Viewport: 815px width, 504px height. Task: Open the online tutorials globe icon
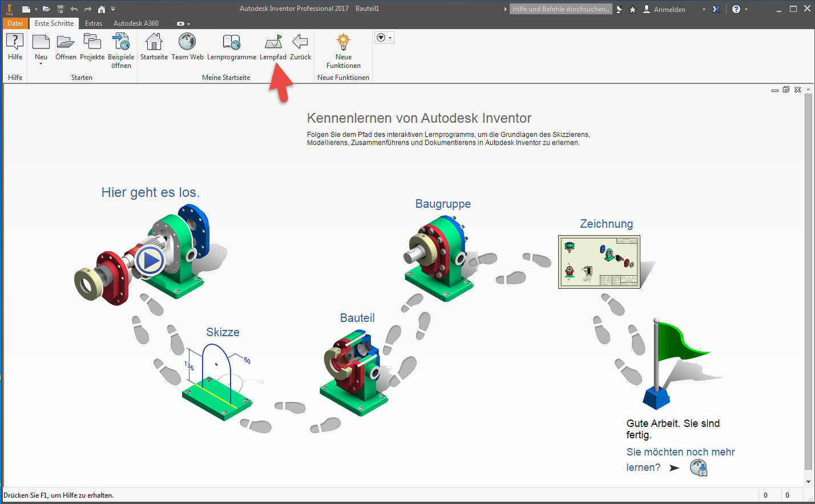pyautogui.click(x=699, y=468)
